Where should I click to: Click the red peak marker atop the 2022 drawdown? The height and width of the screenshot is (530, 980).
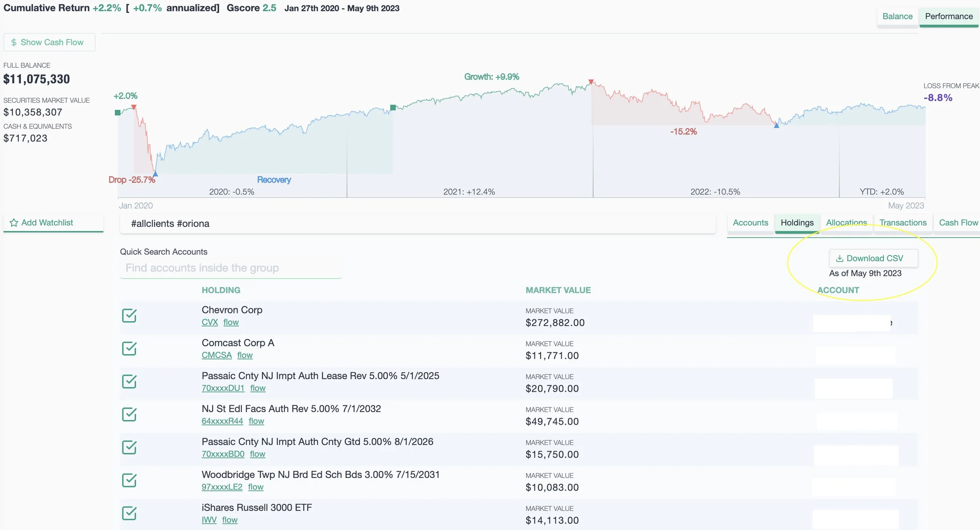pos(591,82)
